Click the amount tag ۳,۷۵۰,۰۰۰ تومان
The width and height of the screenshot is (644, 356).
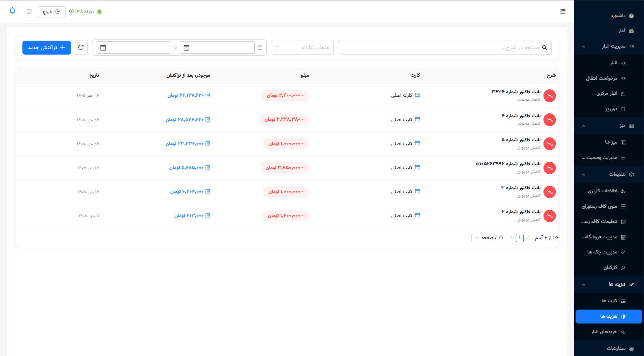pos(285,168)
